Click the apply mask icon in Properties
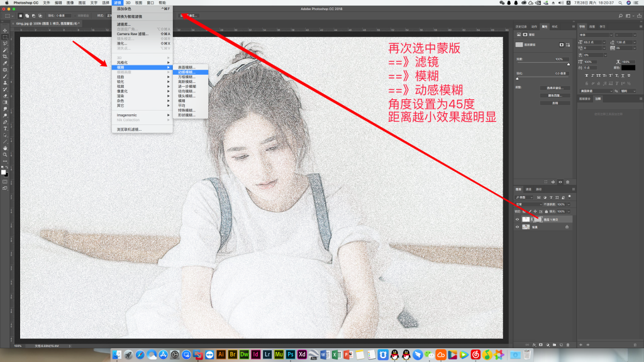 click(553, 182)
